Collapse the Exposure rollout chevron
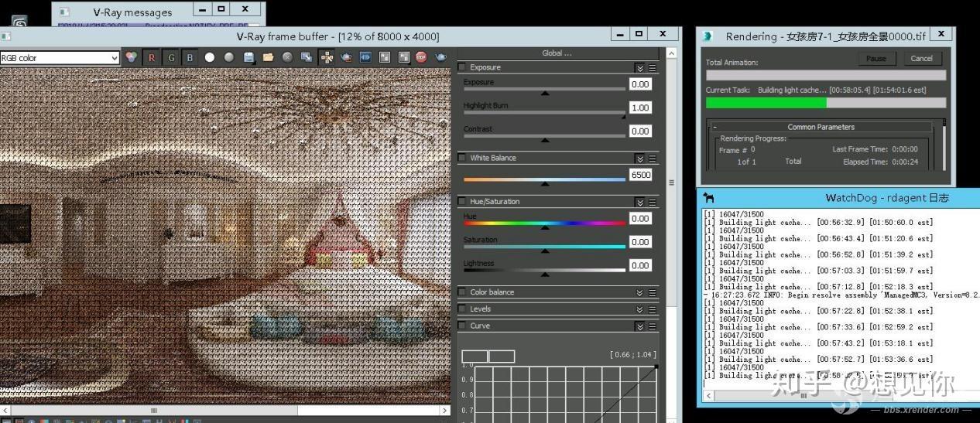This screenshot has width=980, height=423. pyautogui.click(x=640, y=68)
